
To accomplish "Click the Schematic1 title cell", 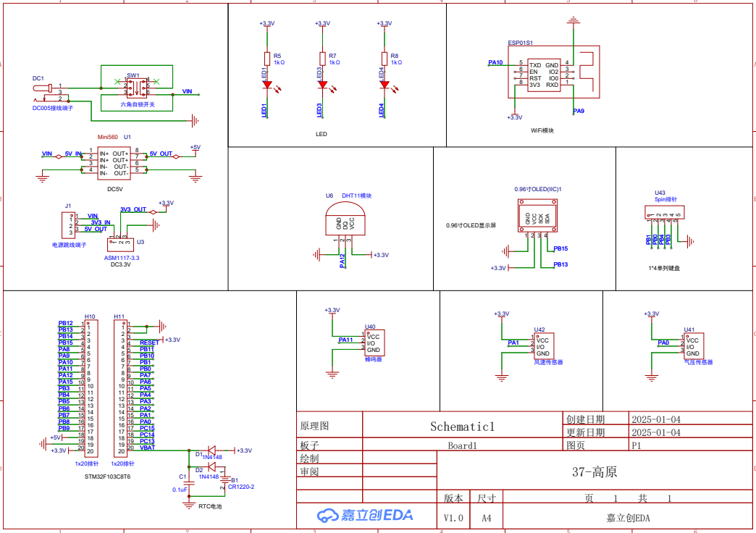I will point(463,427).
